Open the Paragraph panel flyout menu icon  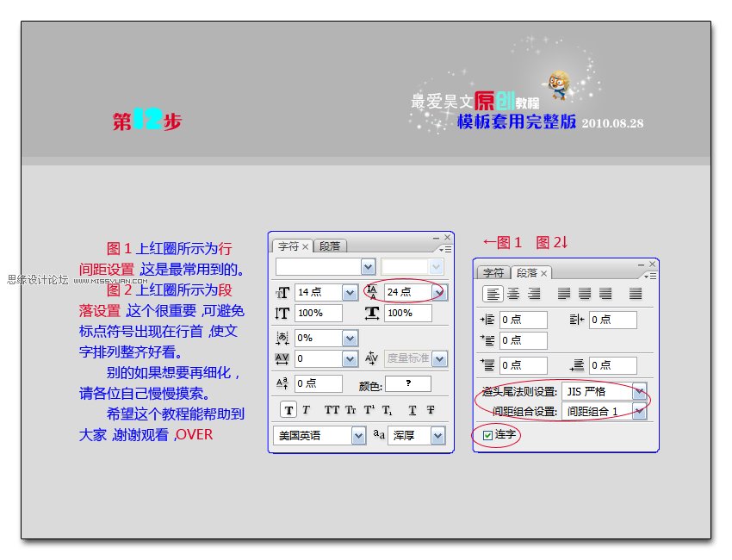tap(650, 276)
